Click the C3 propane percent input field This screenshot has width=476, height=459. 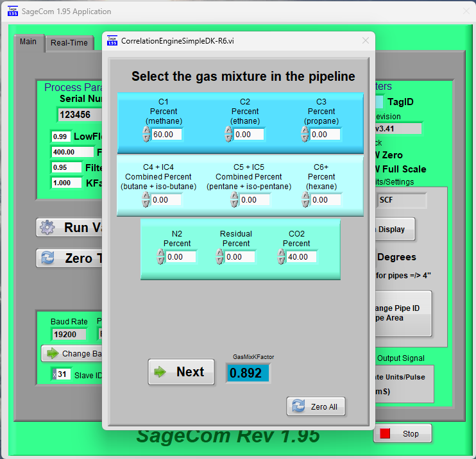325,135
